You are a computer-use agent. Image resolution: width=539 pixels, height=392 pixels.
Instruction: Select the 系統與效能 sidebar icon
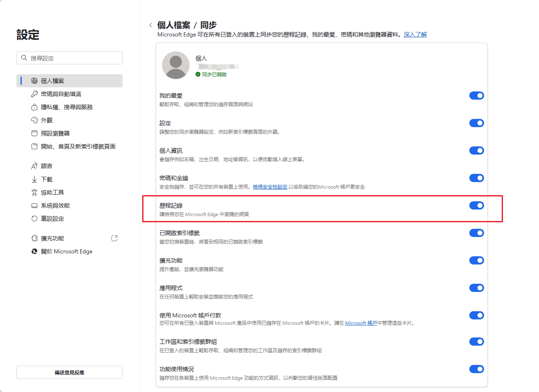click(x=34, y=205)
